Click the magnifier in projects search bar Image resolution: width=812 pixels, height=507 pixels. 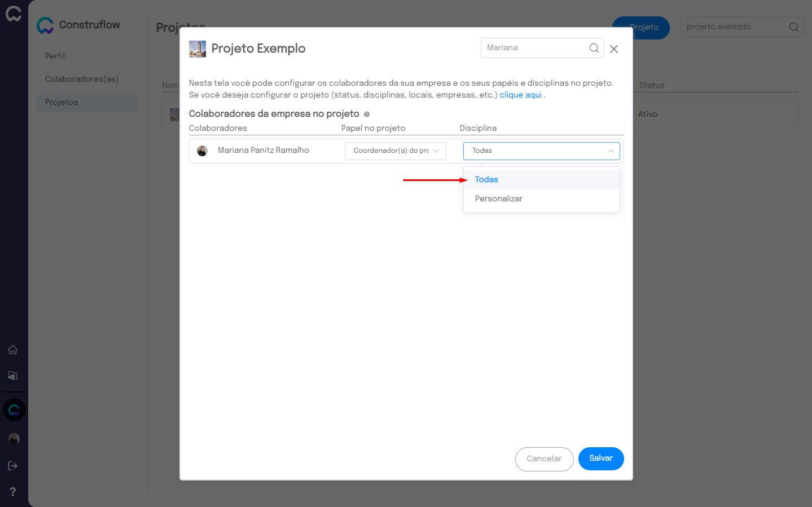click(x=793, y=27)
